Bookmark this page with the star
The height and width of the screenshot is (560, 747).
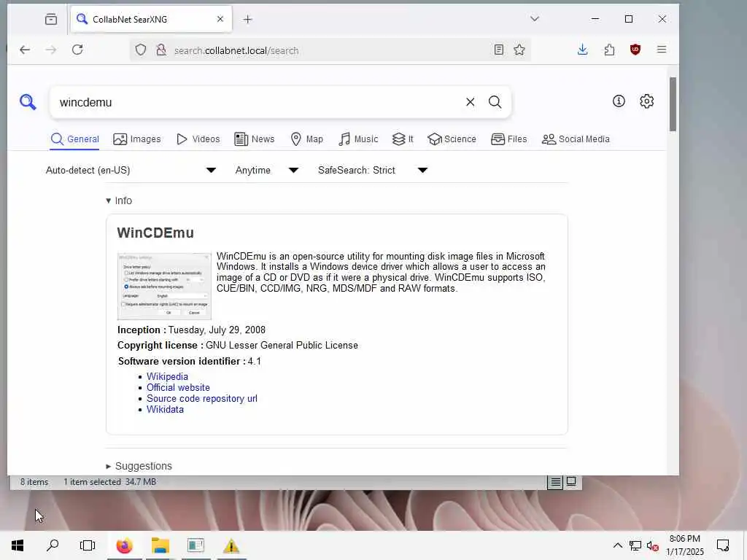[519, 50]
